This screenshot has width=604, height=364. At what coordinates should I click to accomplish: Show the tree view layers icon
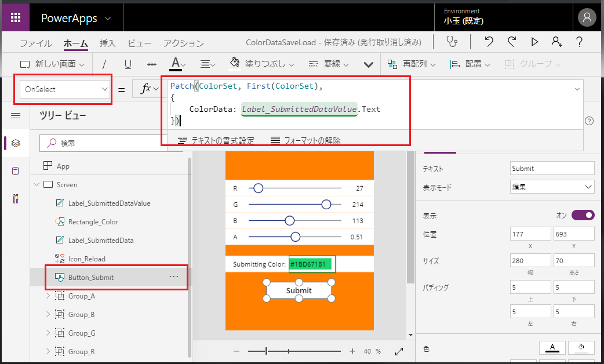click(16, 143)
